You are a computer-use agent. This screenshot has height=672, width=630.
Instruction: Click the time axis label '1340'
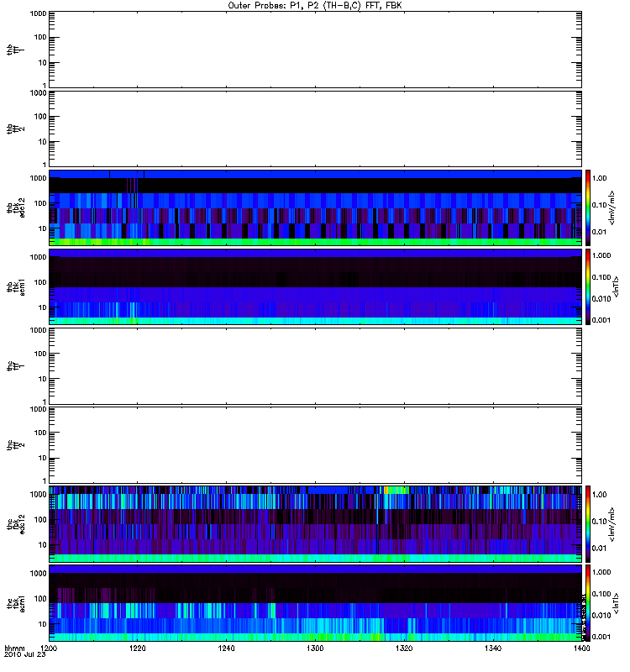pos(493,648)
